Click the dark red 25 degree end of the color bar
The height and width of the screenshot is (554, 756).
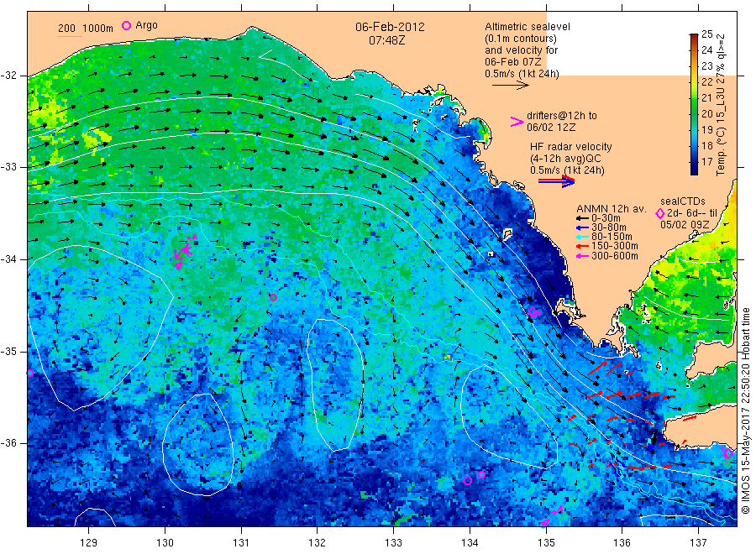click(x=694, y=37)
